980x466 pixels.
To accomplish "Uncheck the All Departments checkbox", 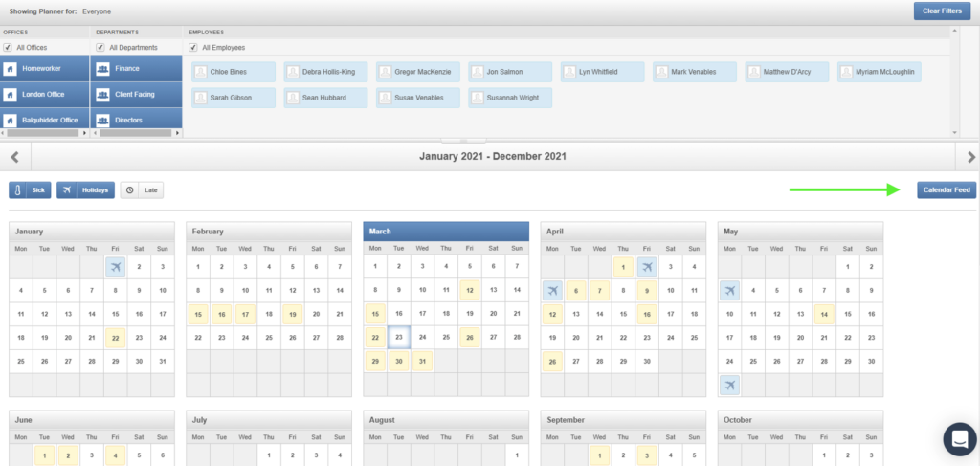I will pos(100,47).
